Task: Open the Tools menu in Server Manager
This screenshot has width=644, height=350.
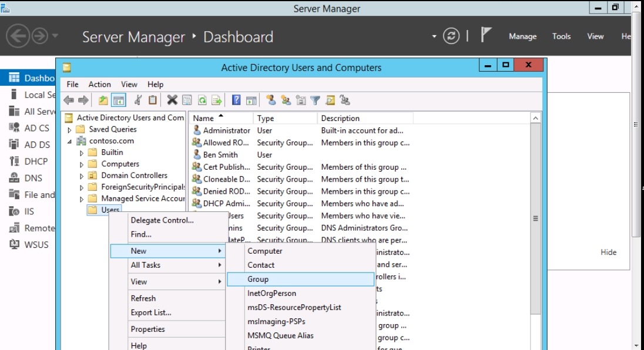Action: [562, 36]
